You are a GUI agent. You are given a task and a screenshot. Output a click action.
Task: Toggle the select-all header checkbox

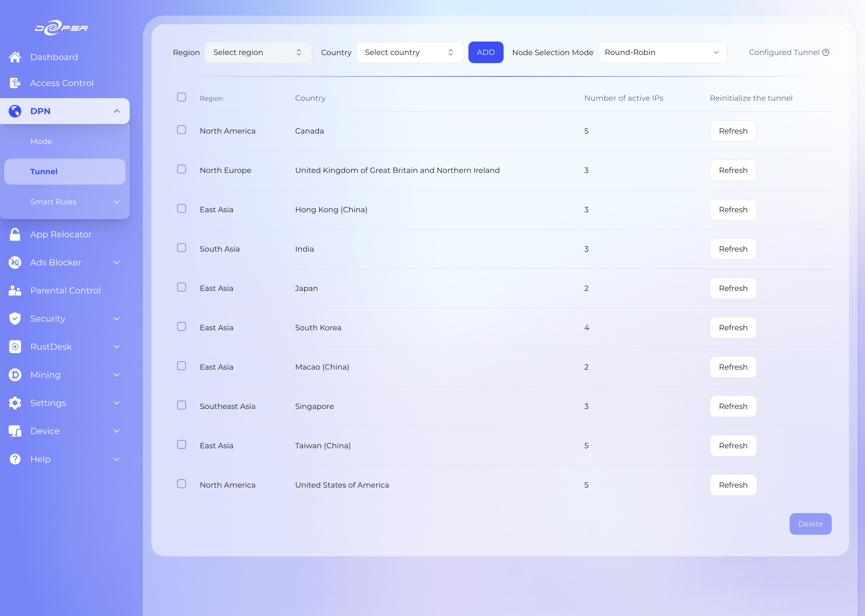pos(182,97)
